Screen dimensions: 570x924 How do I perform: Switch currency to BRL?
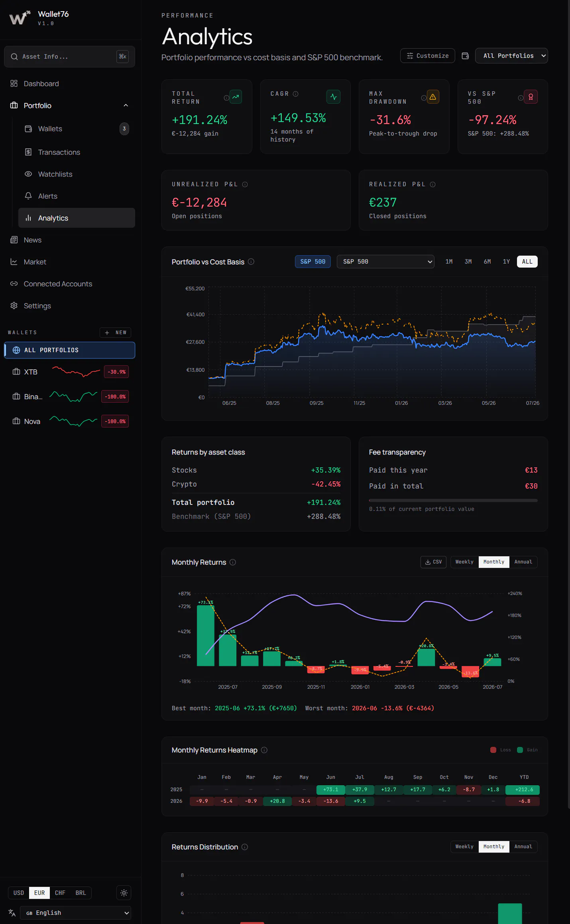coord(81,893)
